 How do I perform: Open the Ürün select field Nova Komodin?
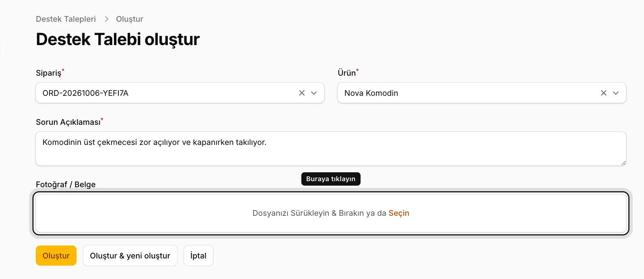click(482, 93)
